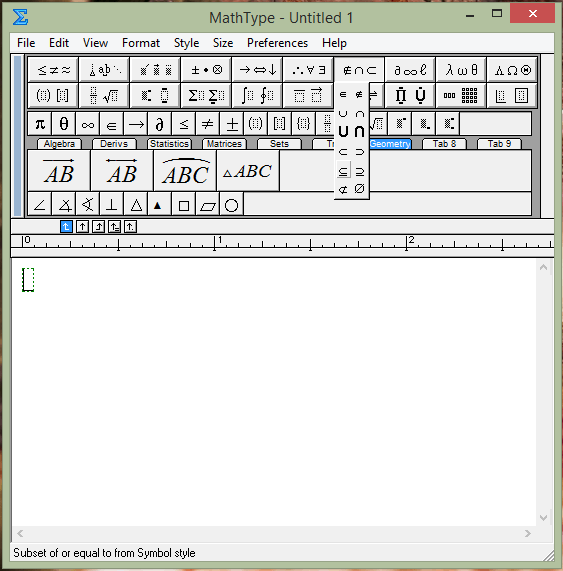The width and height of the screenshot is (563, 571).
Task: Switch to Tab 8
Action: tap(444, 144)
